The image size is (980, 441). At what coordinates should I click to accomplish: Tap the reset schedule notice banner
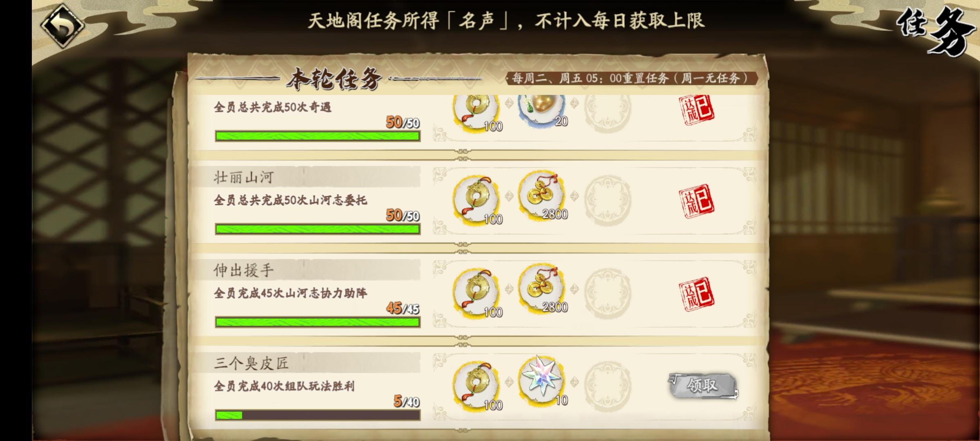[631, 78]
